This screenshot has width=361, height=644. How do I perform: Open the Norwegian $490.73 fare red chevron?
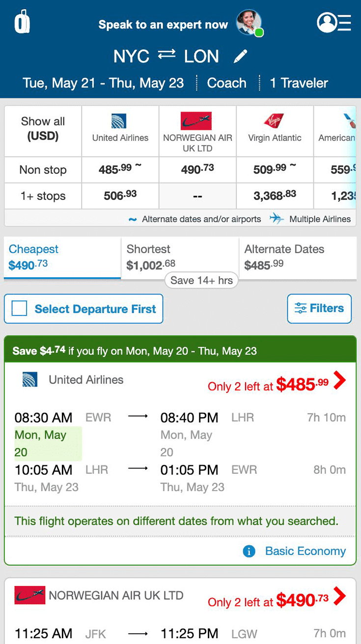pos(339,596)
